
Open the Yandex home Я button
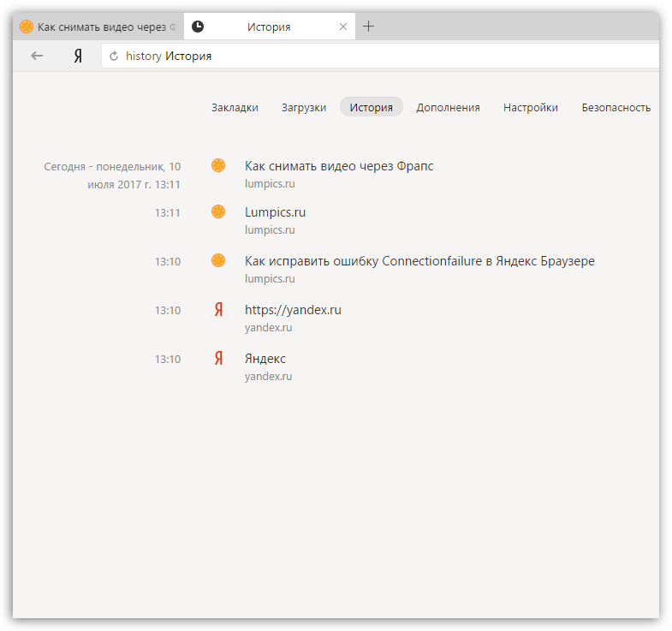pyautogui.click(x=78, y=56)
